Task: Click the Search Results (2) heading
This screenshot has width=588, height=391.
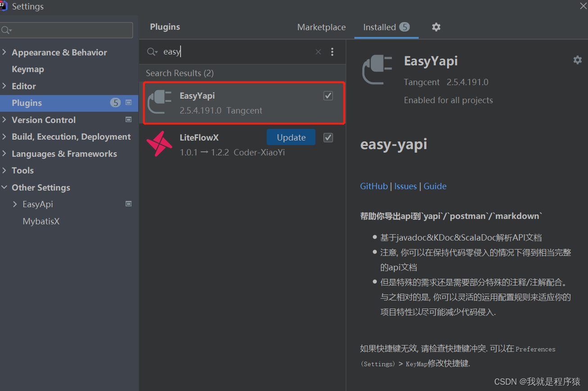Action: click(180, 73)
